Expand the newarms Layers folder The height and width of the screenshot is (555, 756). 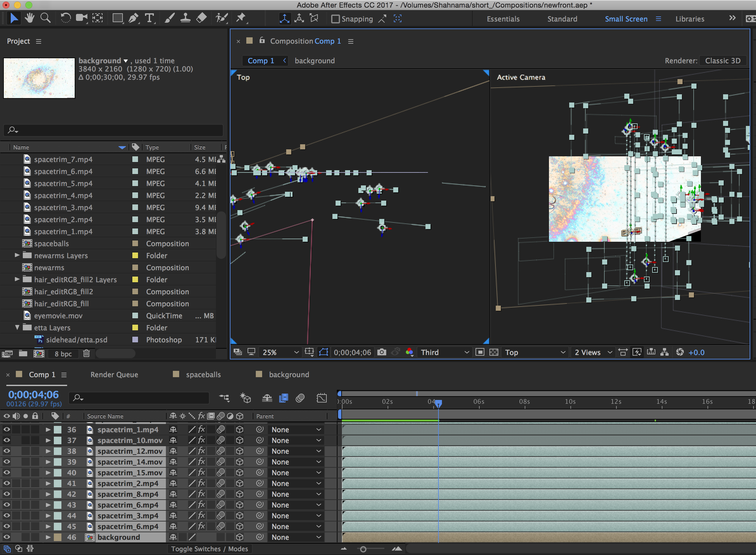[17, 255]
